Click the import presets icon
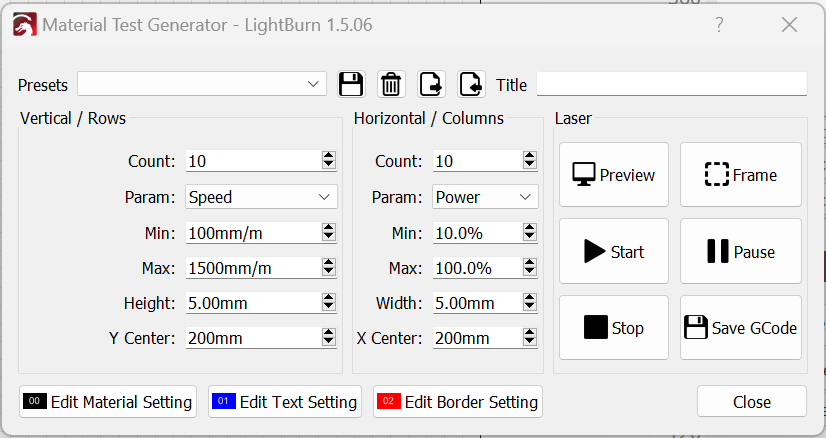Screen dimensions: 826x438 coord(471,84)
